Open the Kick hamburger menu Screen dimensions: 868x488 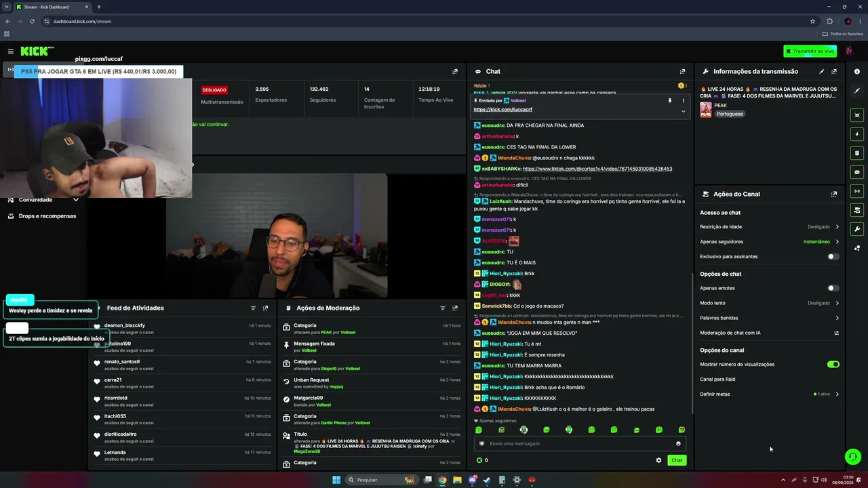click(11, 51)
